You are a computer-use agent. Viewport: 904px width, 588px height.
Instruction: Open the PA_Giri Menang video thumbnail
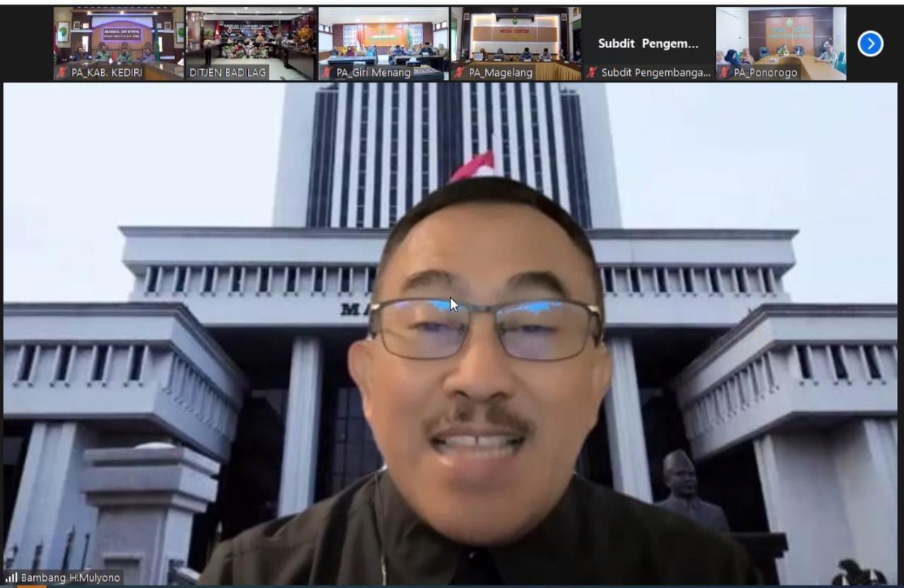(x=383, y=37)
